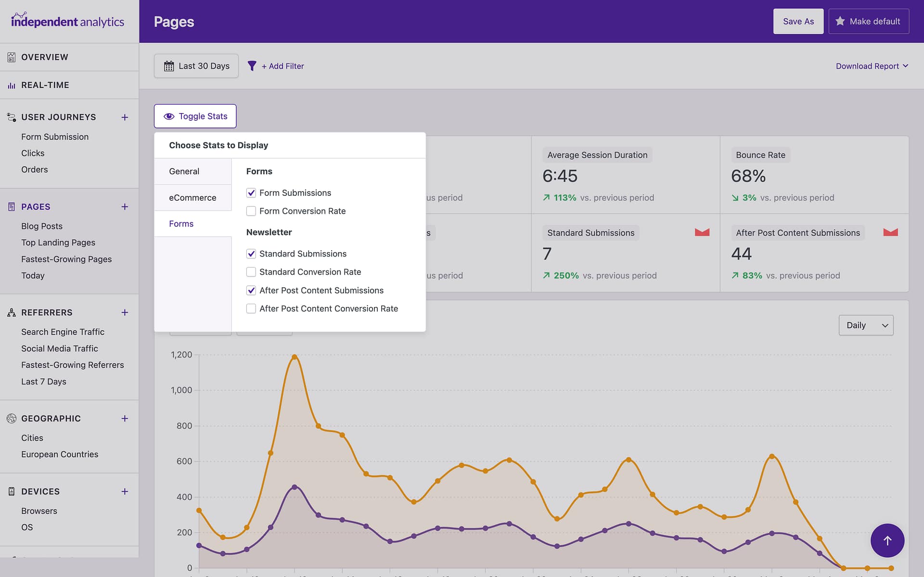924x577 pixels.
Task: Click the filter funnel icon
Action: pyautogui.click(x=252, y=66)
